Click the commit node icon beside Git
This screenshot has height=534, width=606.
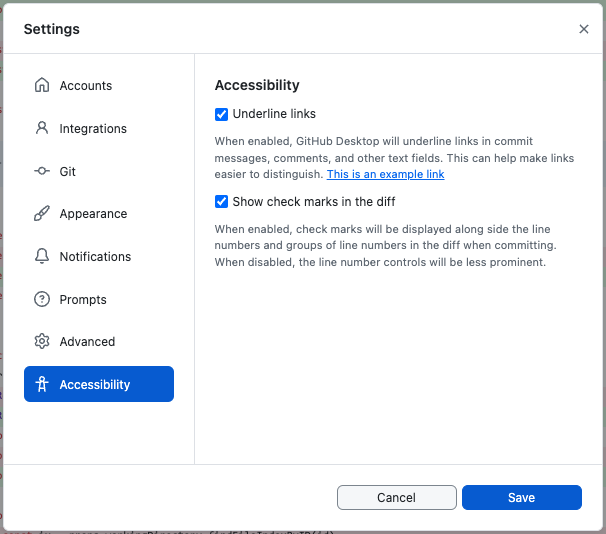point(42,171)
